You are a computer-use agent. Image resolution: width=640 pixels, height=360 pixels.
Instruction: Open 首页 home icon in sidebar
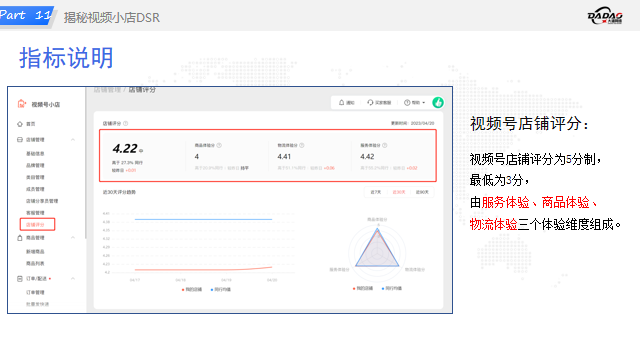20,124
